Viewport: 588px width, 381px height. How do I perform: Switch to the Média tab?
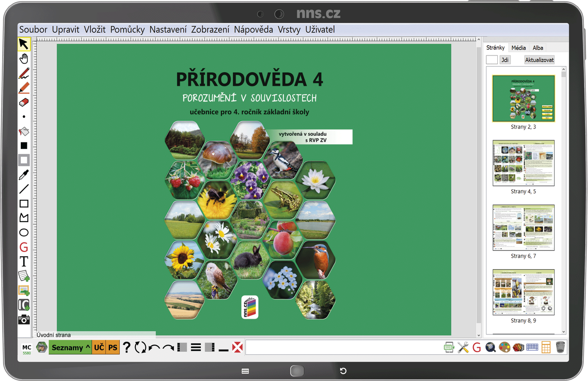tap(519, 47)
